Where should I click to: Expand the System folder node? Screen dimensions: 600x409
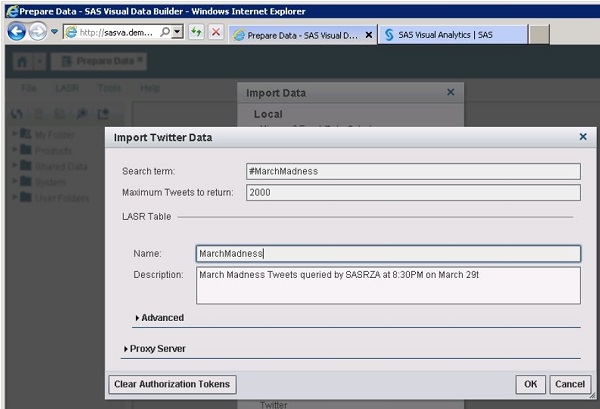[15, 181]
